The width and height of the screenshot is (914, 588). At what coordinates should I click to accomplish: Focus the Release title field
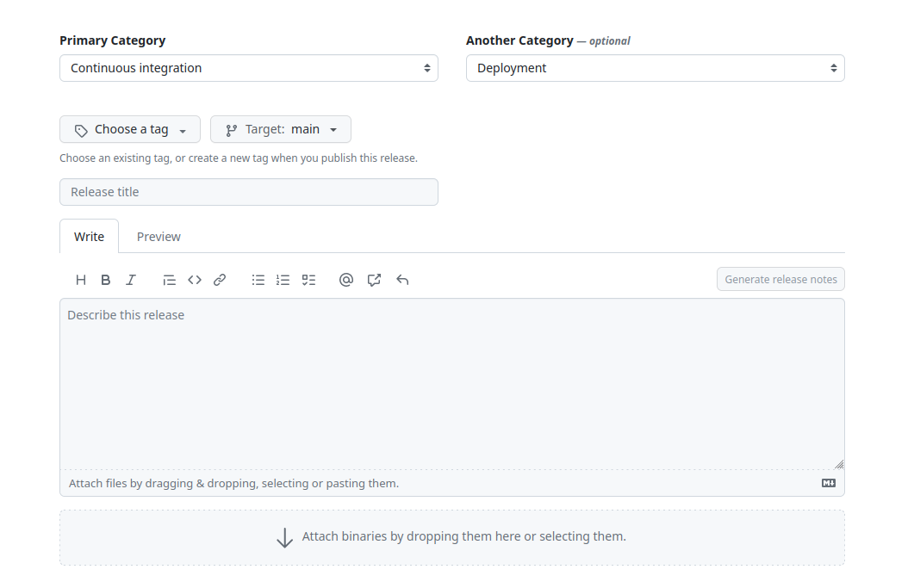click(249, 192)
